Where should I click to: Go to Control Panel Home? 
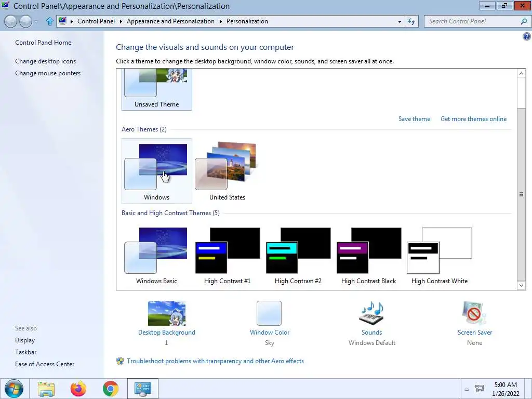pyautogui.click(x=43, y=43)
